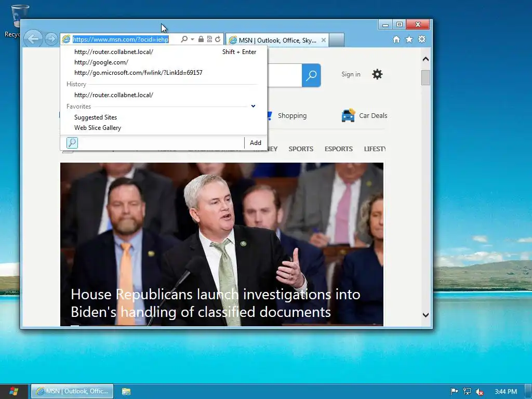532x399 pixels.
Task: Pick http://google.com/ from the suggestions
Action: pyautogui.click(x=164, y=62)
